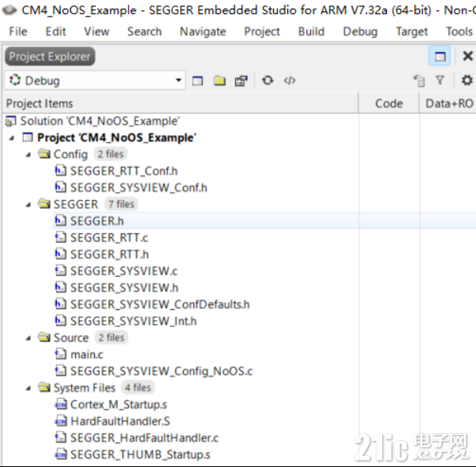The image size is (476, 467).
Task: Open the Target menu
Action: pyautogui.click(x=412, y=32)
